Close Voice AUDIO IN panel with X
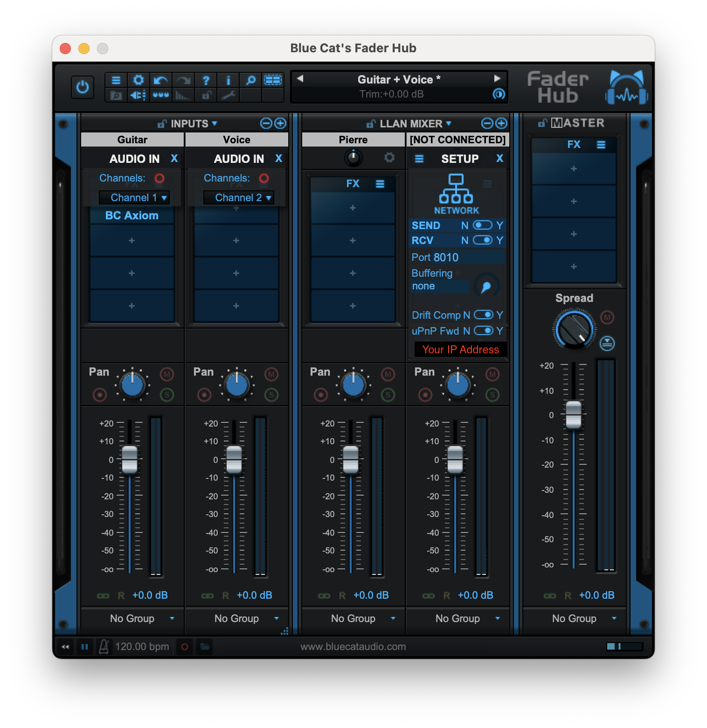 (x=279, y=159)
